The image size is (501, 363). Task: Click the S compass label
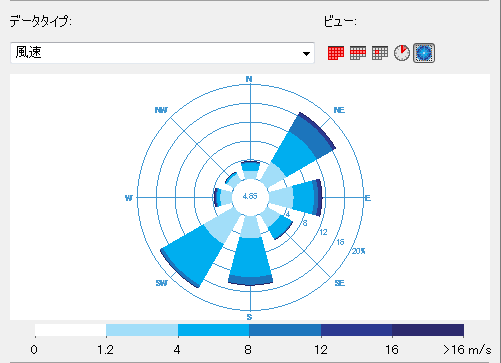click(249, 317)
